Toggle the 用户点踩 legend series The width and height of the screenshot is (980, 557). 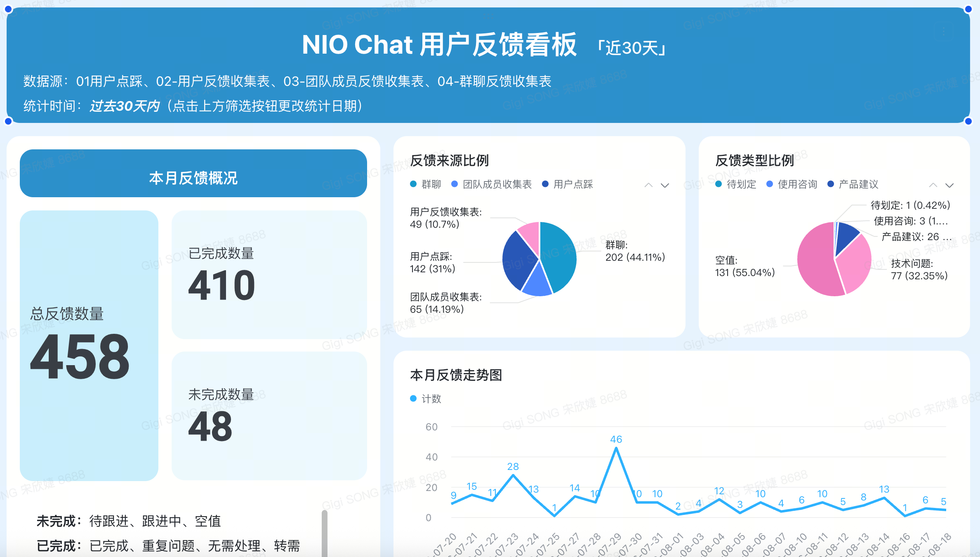point(568,184)
